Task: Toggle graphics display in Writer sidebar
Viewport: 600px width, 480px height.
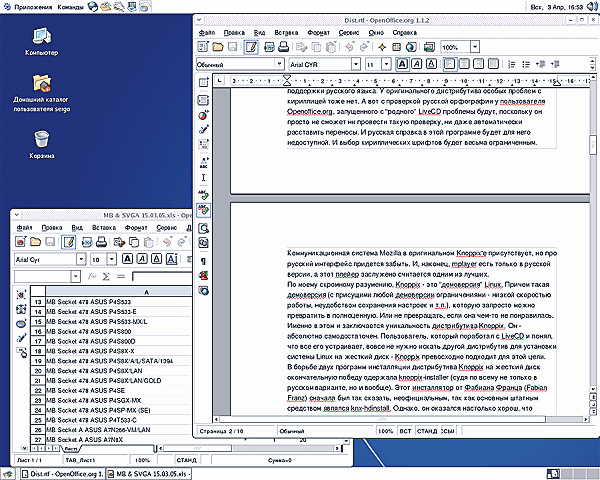Action: [203, 276]
